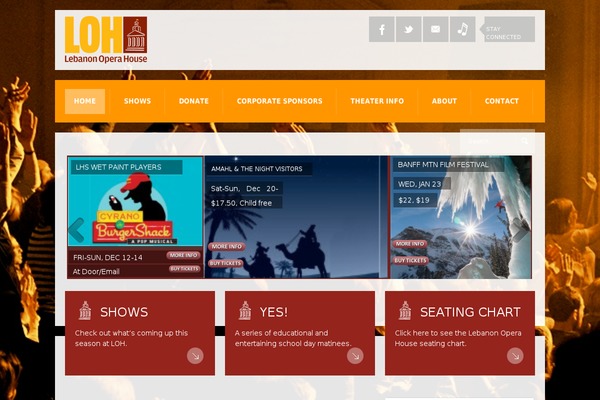The width and height of the screenshot is (600, 400).
Task: Click More Info for Amahl & the Night Visitors
Action: pyautogui.click(x=227, y=247)
